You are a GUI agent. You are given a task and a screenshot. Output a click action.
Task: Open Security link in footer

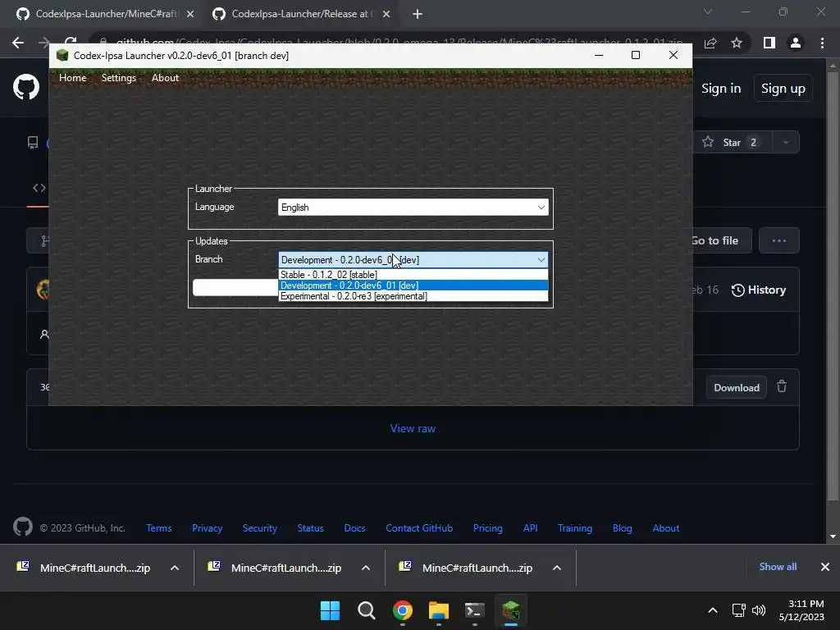click(x=260, y=528)
